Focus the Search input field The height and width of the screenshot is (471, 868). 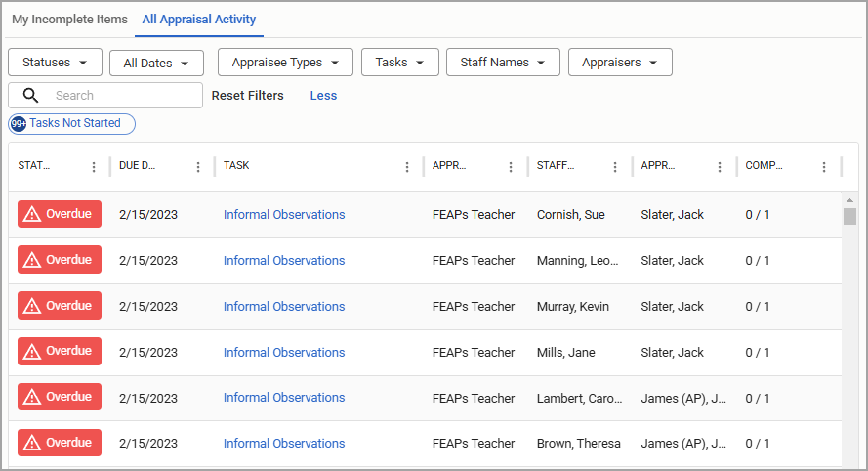pos(126,96)
